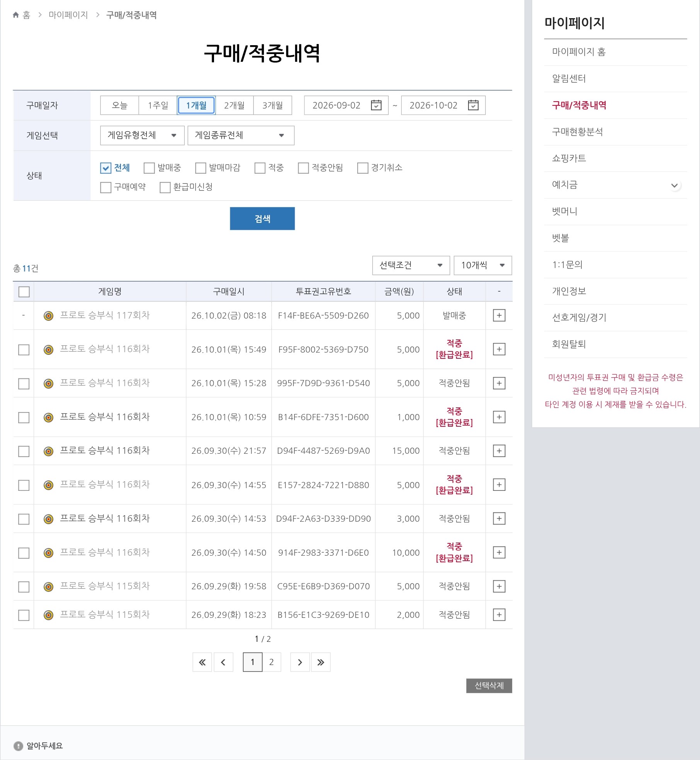
Task: Go to the first page arrow
Action: pyautogui.click(x=202, y=662)
